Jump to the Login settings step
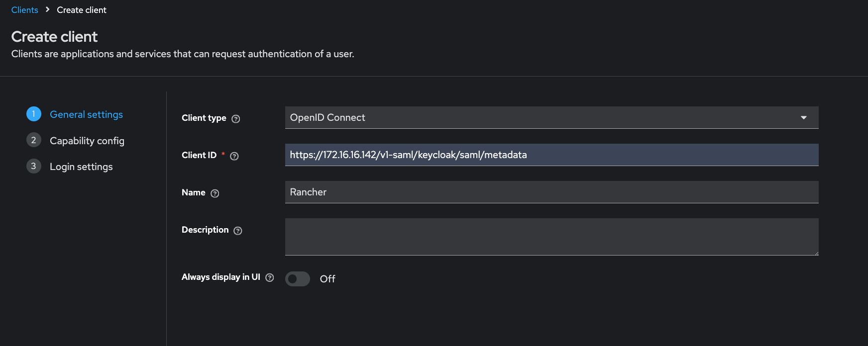868x346 pixels. point(81,167)
